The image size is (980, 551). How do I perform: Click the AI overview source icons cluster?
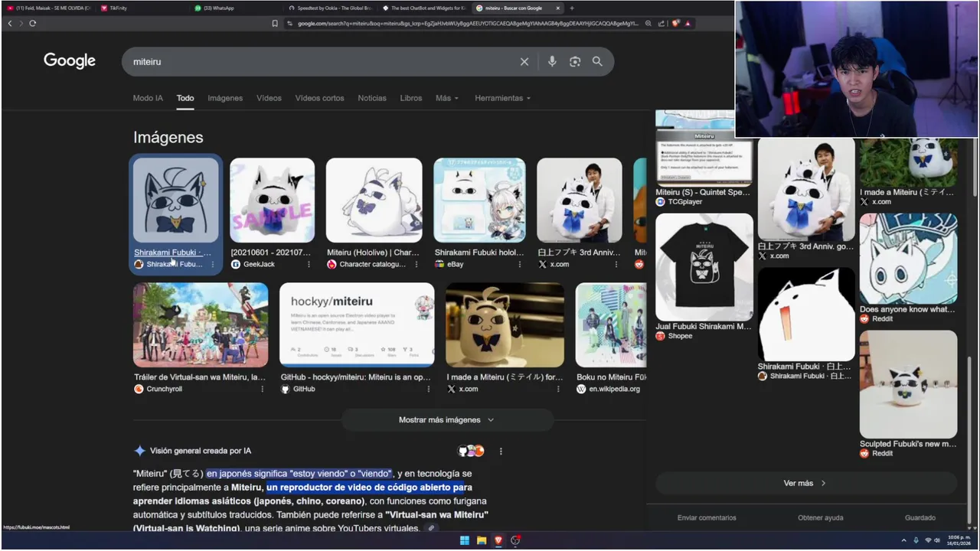click(x=471, y=451)
